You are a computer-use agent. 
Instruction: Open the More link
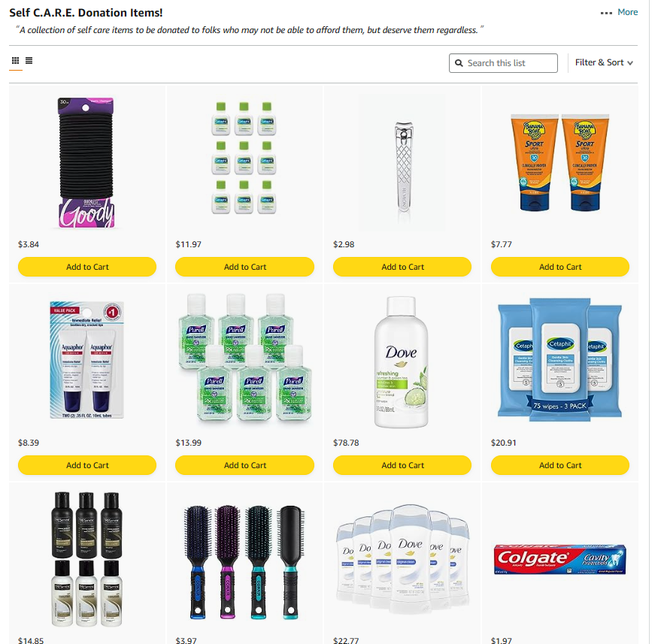coord(627,12)
